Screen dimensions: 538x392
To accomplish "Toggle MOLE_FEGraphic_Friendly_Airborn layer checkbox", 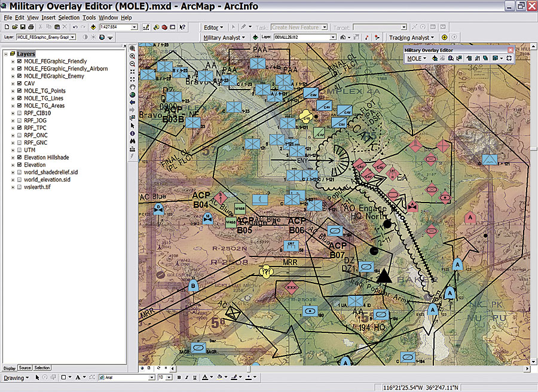I will pos(20,69).
